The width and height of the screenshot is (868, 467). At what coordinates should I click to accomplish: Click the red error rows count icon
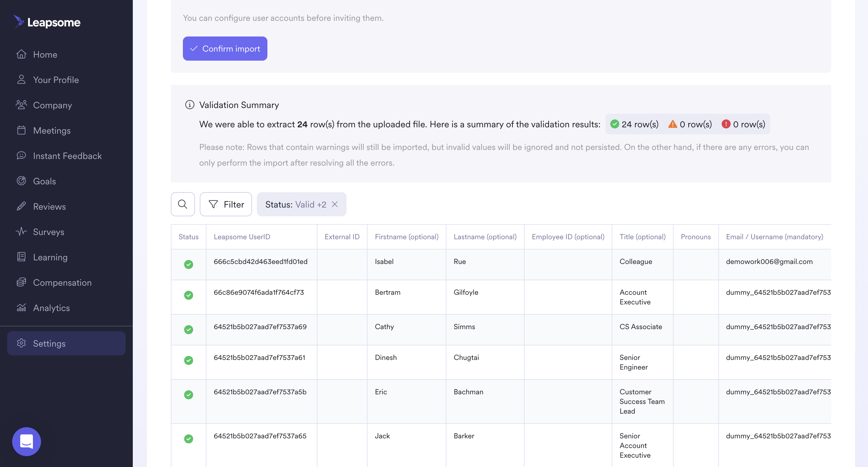[726, 124]
